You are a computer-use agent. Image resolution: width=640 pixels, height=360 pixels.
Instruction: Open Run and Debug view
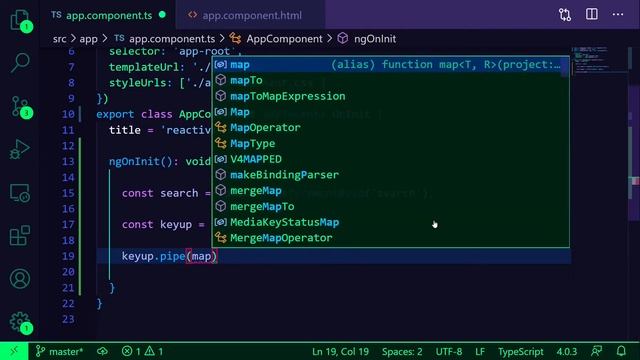20,149
